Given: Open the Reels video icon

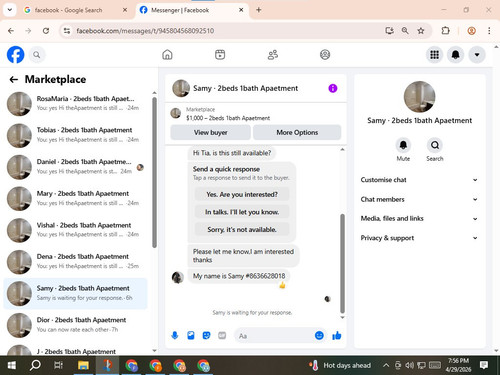Looking at the screenshot, I should [220, 55].
